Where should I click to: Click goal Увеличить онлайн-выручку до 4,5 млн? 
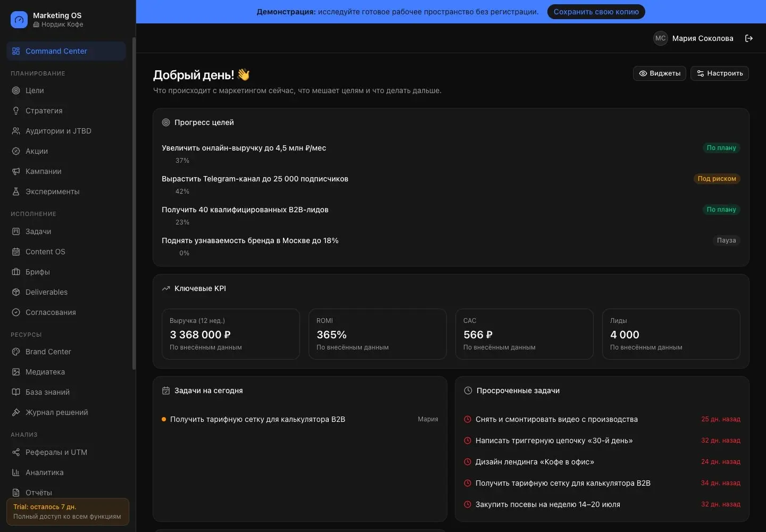point(244,148)
